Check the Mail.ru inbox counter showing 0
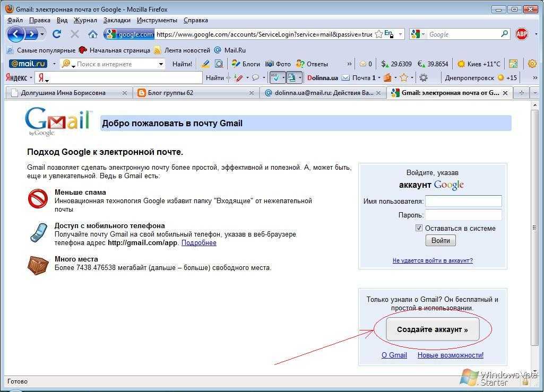Viewport: 544px width, 392px height. point(366,64)
